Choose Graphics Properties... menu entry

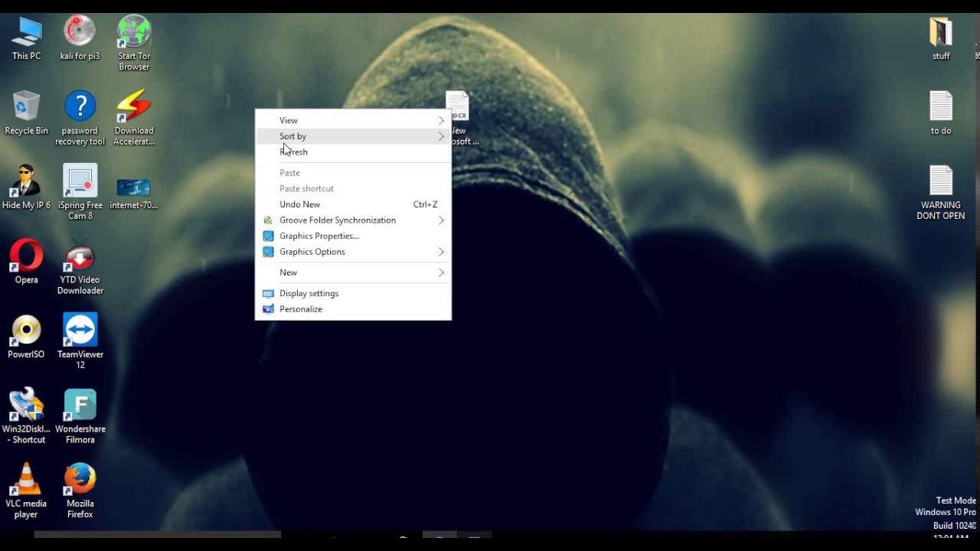coord(353,236)
